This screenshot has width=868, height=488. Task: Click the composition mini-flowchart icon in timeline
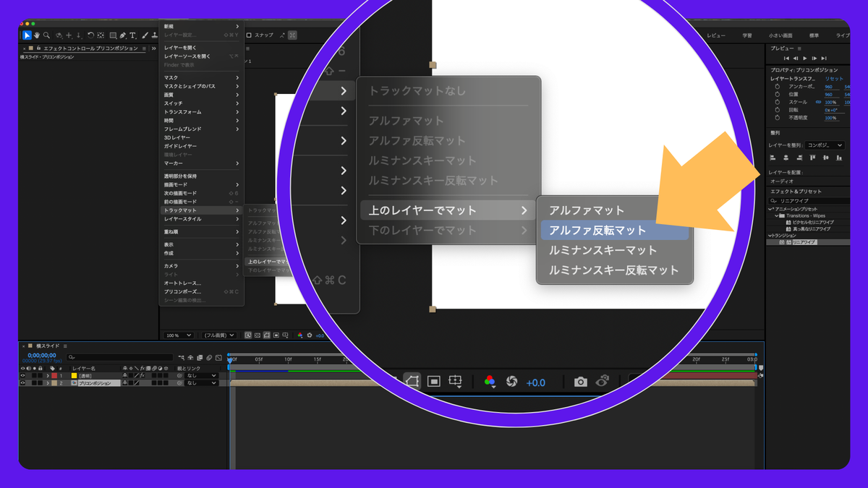[x=182, y=357]
